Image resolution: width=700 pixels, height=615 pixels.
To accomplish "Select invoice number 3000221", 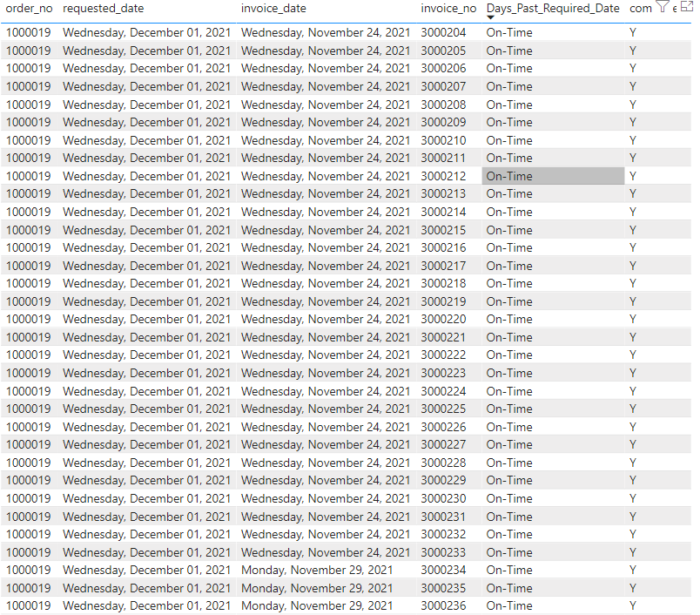I will [443, 337].
